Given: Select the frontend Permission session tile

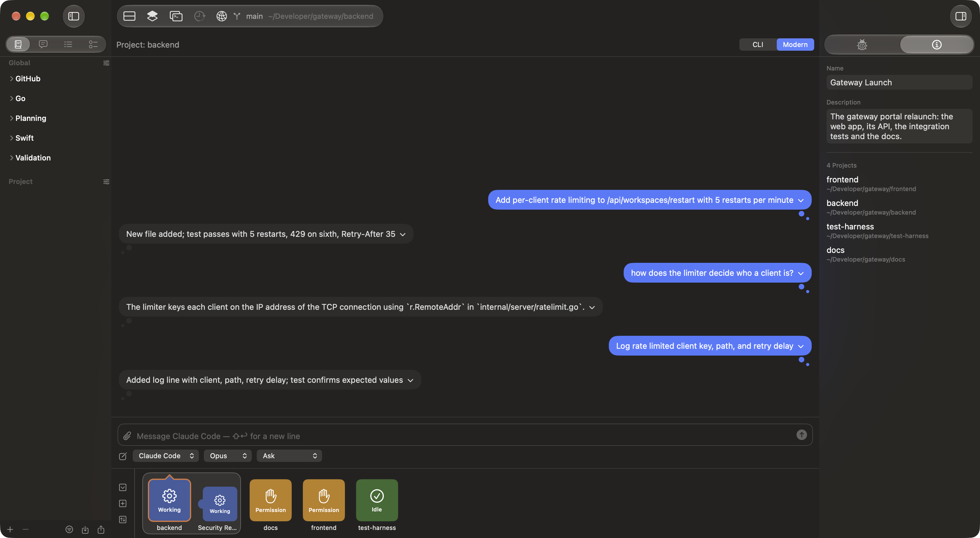Looking at the screenshot, I should click(x=323, y=500).
